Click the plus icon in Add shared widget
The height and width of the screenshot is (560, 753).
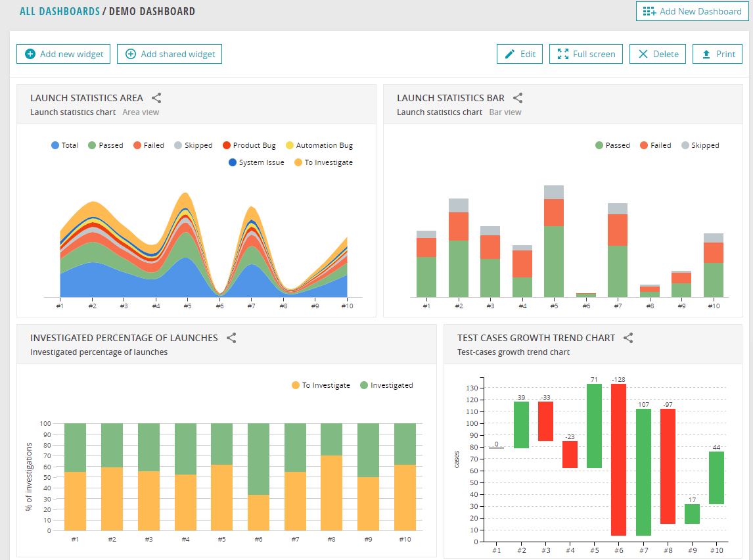131,55
